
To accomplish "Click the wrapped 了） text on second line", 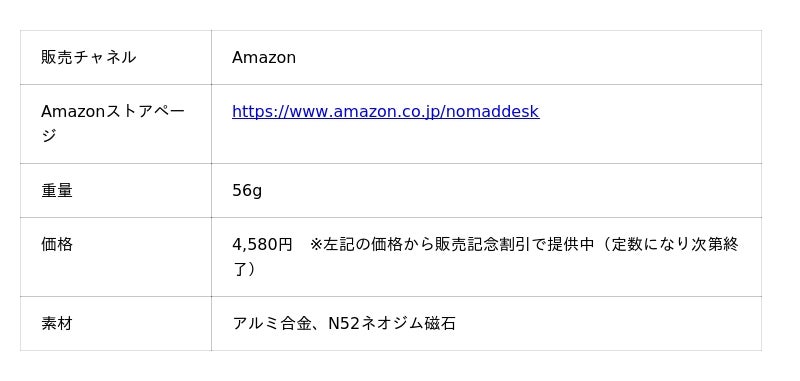I will (x=244, y=269).
